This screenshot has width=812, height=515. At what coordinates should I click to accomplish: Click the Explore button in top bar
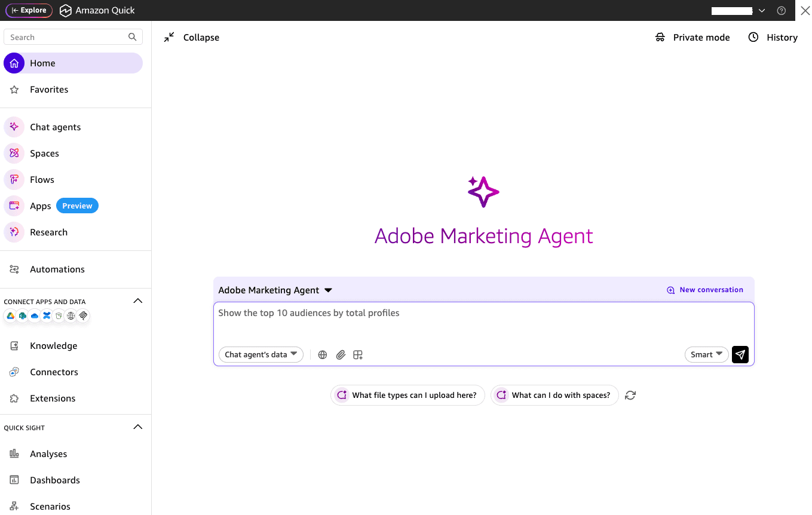coord(29,10)
